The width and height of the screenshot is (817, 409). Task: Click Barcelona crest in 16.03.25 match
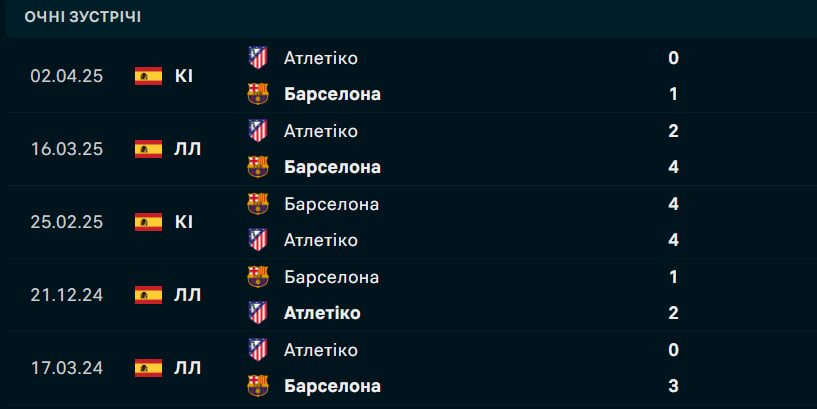258,167
